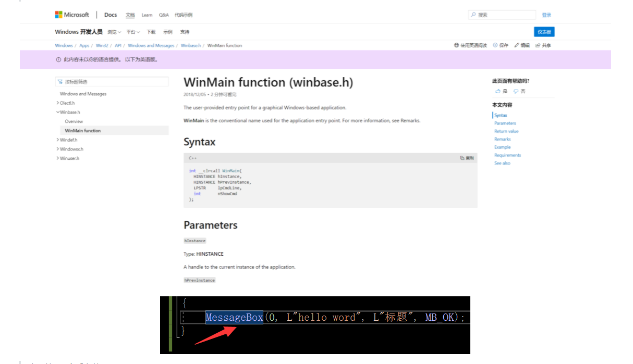Focus the top 搜索 search field

click(x=502, y=15)
